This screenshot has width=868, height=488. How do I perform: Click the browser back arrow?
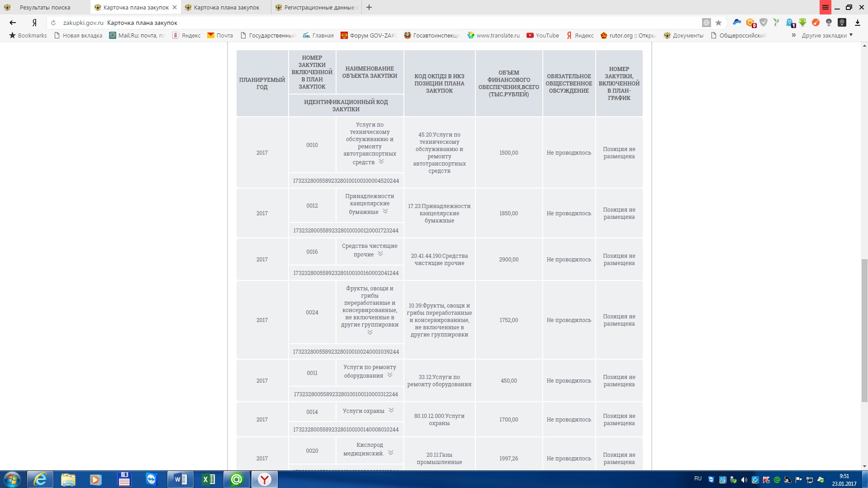(x=13, y=23)
